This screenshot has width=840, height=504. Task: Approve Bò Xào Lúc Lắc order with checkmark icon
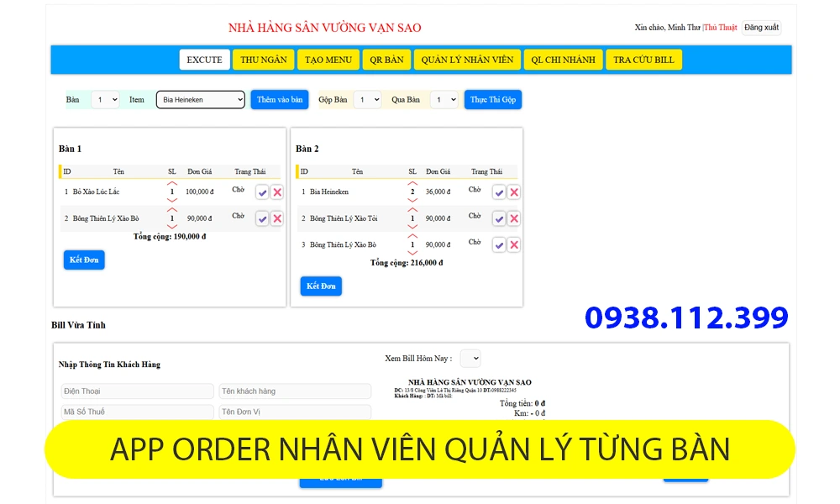tap(261, 192)
